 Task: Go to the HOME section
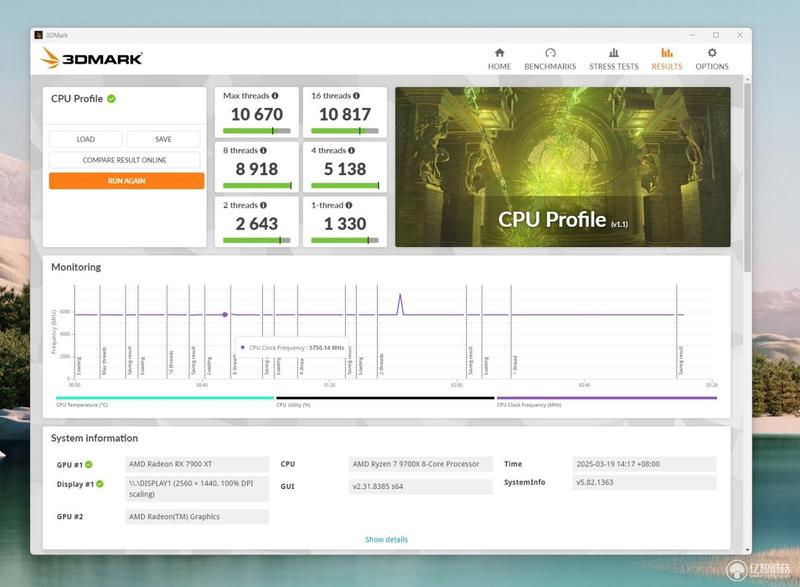pos(499,59)
